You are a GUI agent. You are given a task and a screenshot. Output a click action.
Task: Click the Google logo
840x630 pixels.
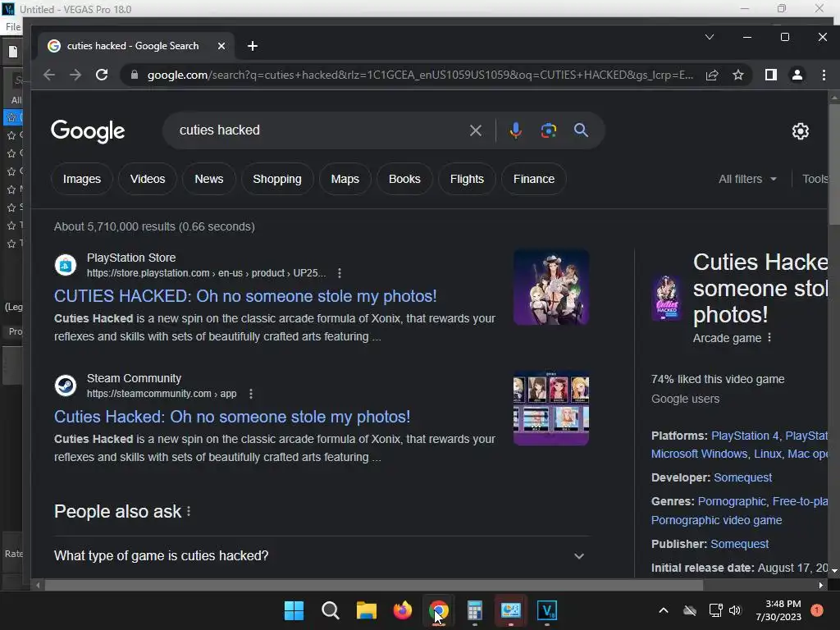[x=88, y=131]
